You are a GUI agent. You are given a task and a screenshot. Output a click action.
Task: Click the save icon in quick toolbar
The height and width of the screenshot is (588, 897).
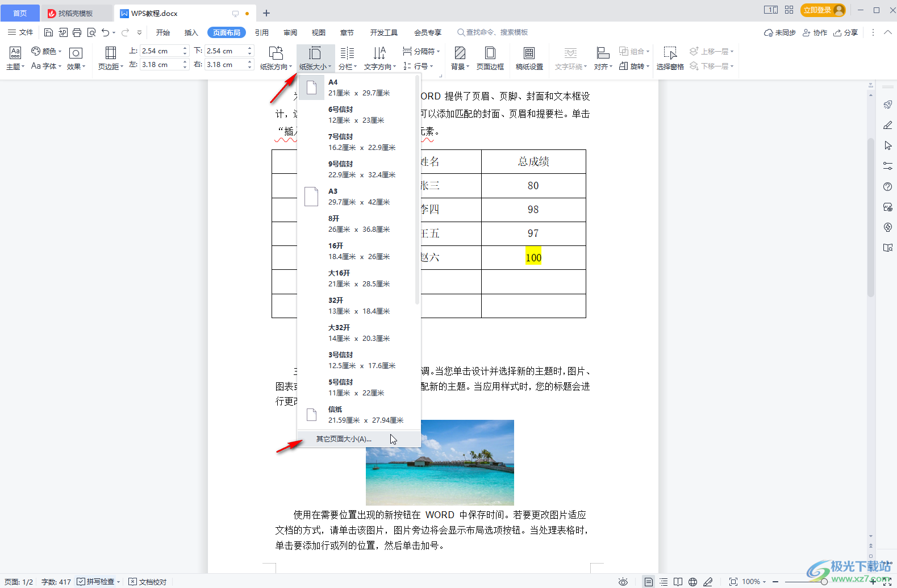(48, 32)
